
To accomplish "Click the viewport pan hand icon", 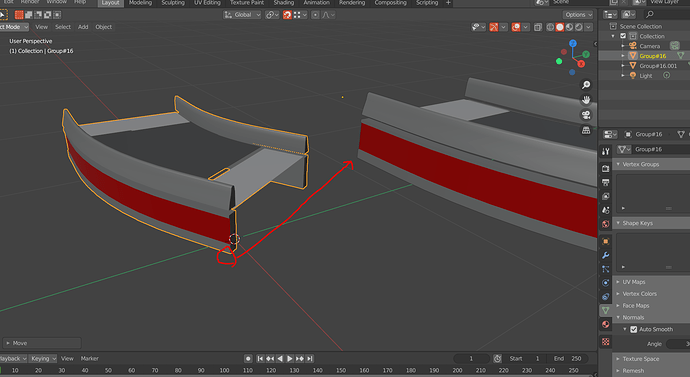I will pos(586,100).
